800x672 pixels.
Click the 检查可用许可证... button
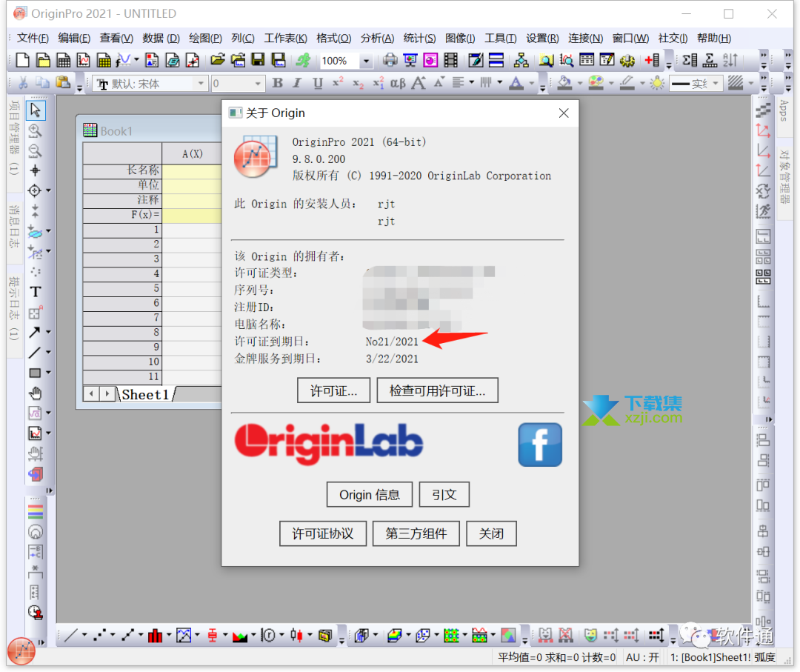437,391
